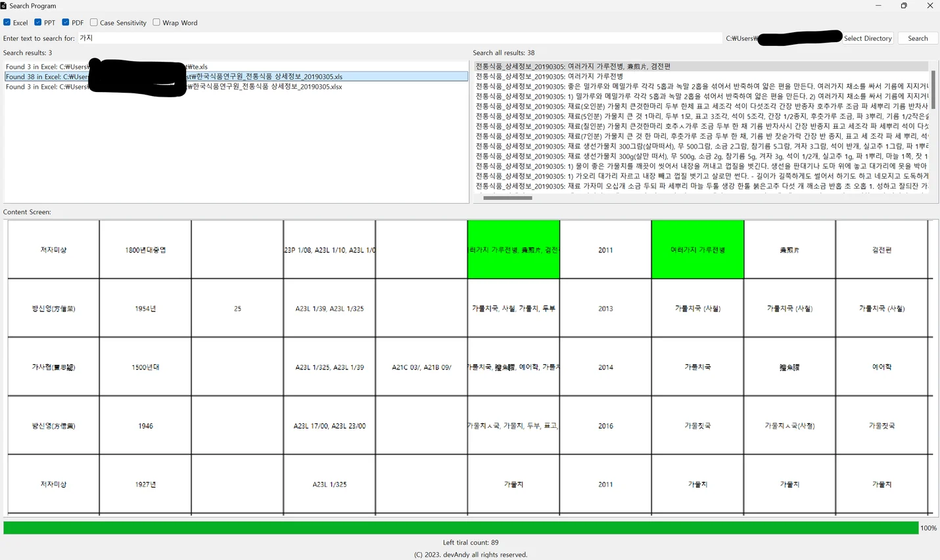This screenshot has width=940, height=560.
Task: Select result line '여러가지 가루전병' only
Action: 701,76
